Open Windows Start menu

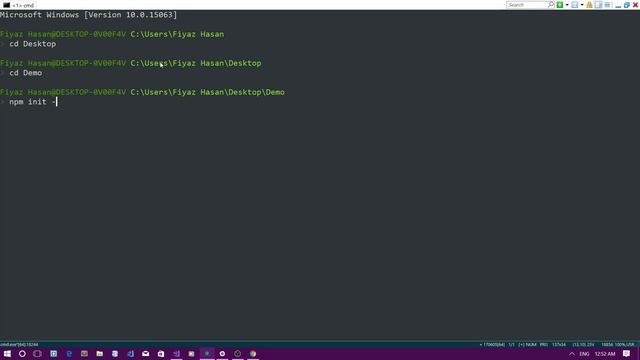(x=7, y=354)
